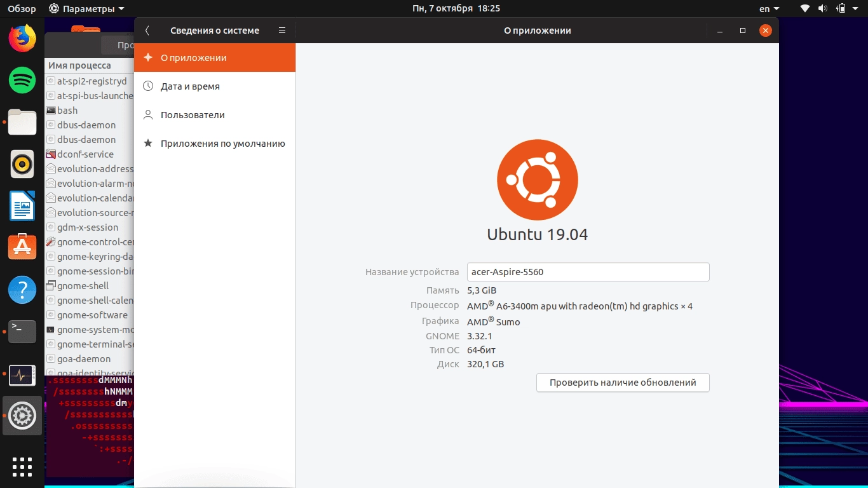
Task: Click the disk value 320,1 GB
Action: coord(485,364)
